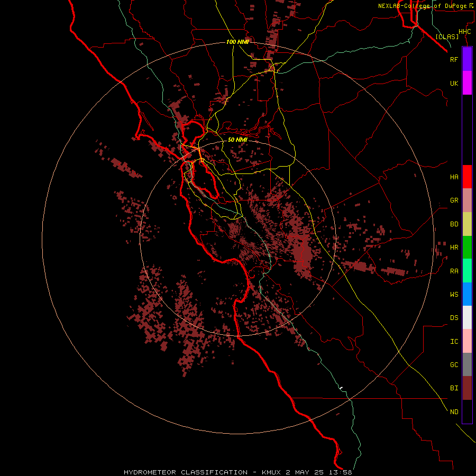Screen dimensions: 476x476
Task: Click the DS legend label
Action: (x=454, y=318)
